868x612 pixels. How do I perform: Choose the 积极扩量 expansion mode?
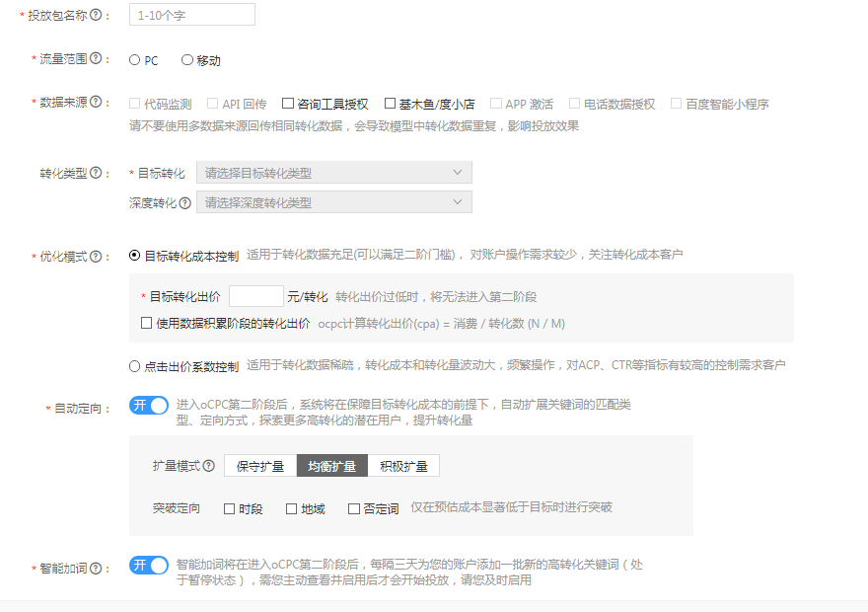pyautogui.click(x=403, y=466)
